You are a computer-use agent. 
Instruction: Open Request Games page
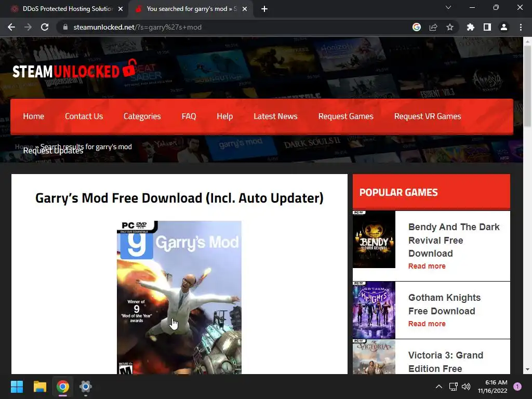(x=345, y=116)
